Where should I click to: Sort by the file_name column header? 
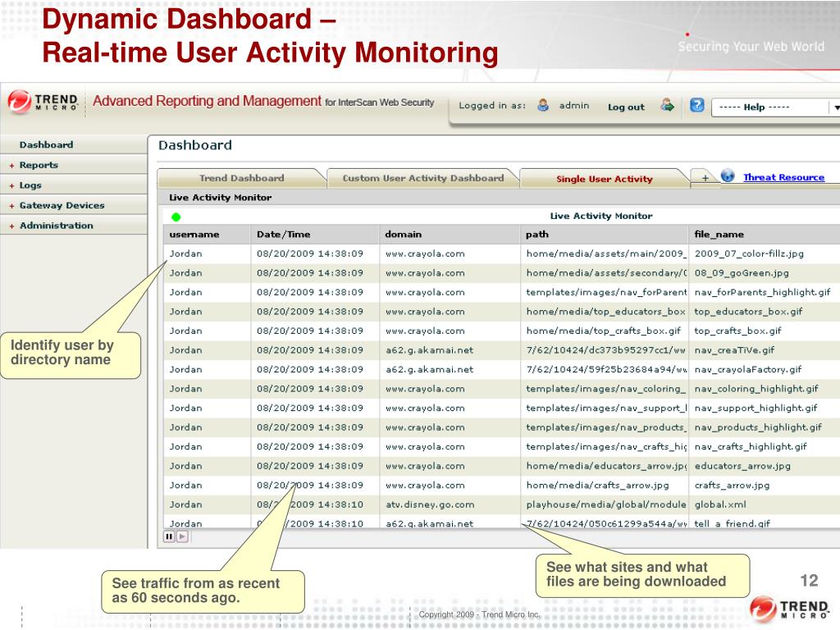point(764,234)
